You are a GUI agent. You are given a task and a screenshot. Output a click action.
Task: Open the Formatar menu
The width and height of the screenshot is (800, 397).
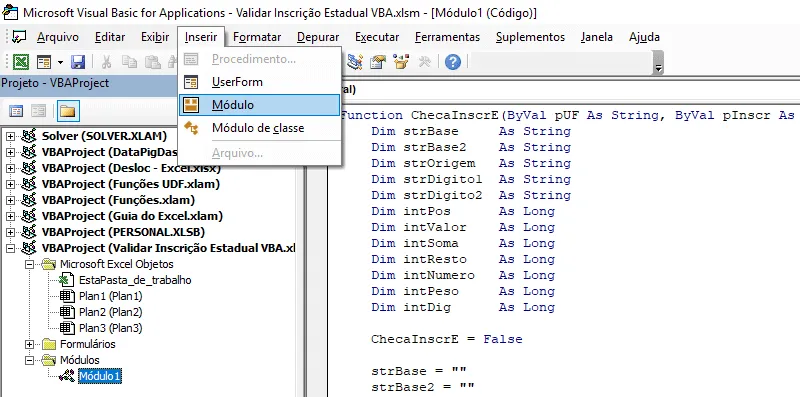257,37
